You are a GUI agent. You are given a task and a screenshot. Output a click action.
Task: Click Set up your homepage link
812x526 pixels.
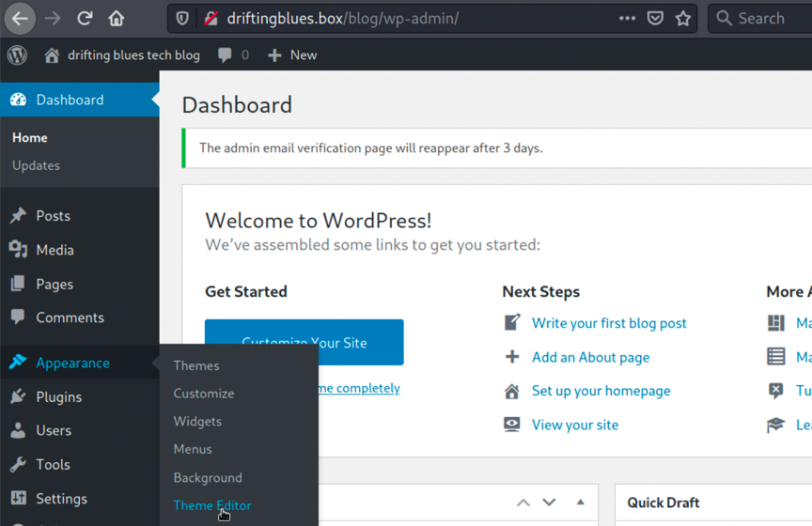coord(601,391)
